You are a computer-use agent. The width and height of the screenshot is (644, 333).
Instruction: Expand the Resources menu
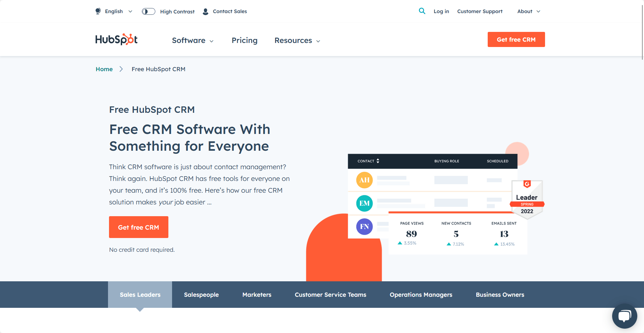point(298,40)
